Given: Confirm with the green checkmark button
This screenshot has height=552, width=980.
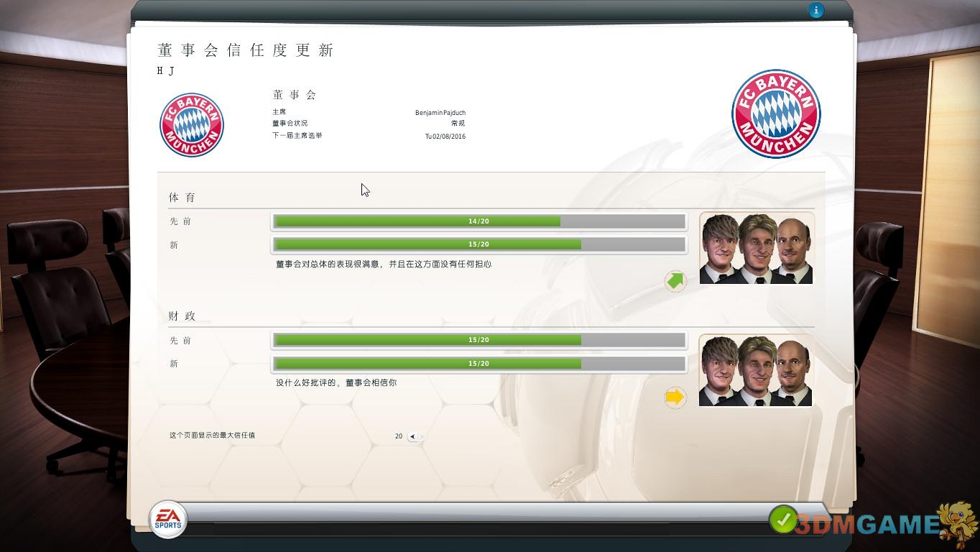Looking at the screenshot, I should tap(783, 519).
